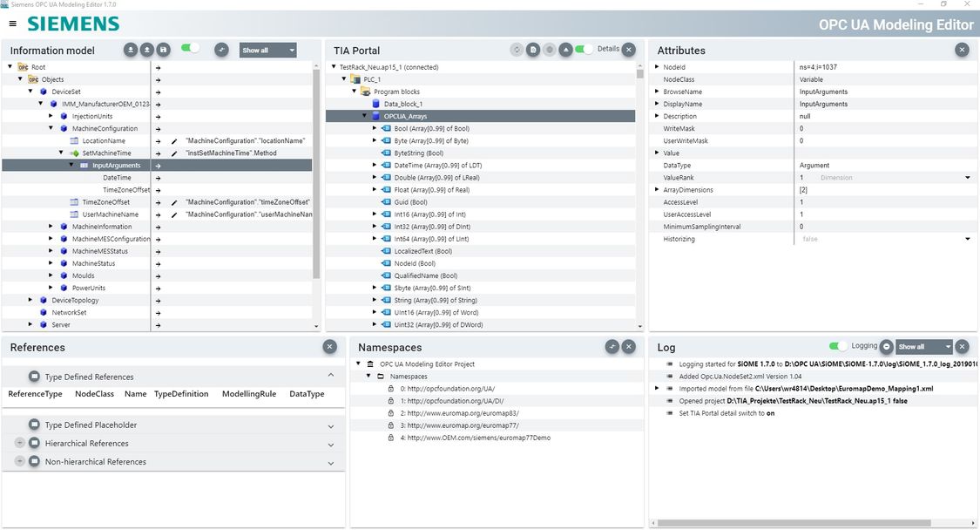Close the Namespaces panel
The image size is (980, 530).
[629, 347]
